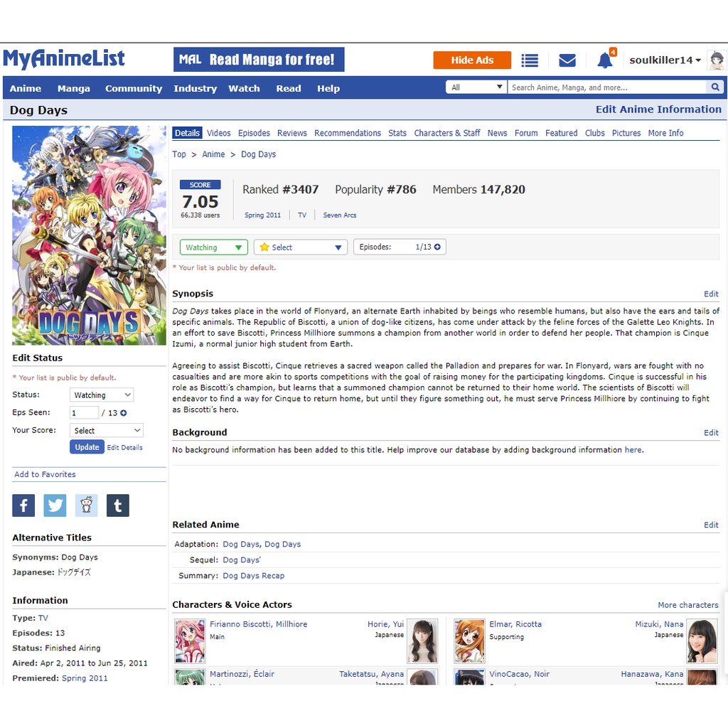Image resolution: width=728 pixels, height=728 pixels.
Task: Click Add to Favorites link
Action: coord(45,474)
